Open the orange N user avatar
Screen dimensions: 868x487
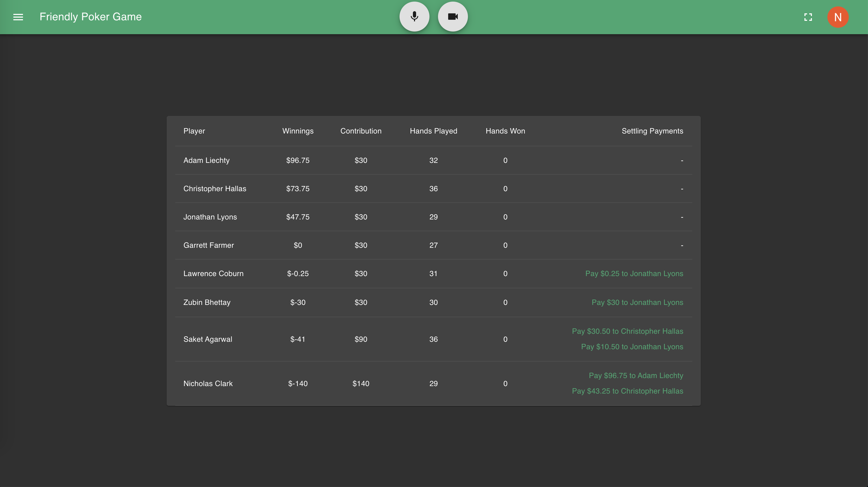coord(838,17)
